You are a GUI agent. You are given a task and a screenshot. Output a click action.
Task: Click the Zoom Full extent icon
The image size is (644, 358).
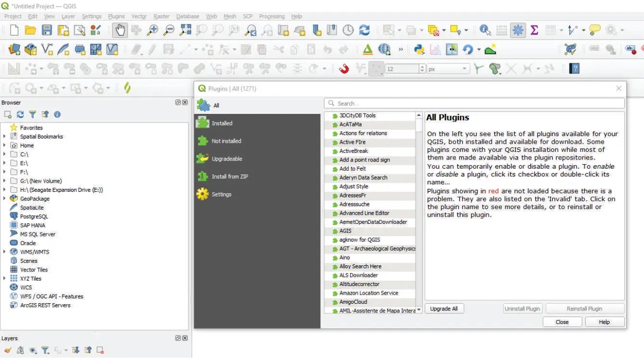185,30
